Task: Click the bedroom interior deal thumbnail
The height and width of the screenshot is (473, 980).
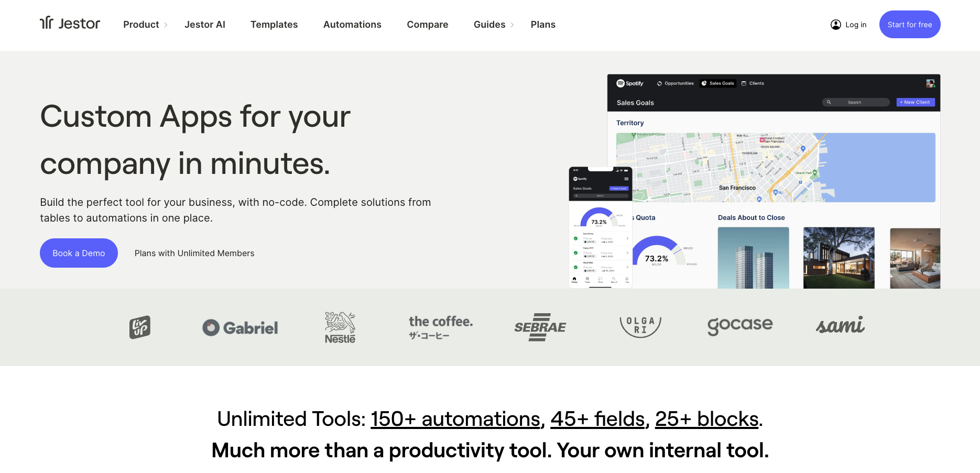Action: pos(915,258)
